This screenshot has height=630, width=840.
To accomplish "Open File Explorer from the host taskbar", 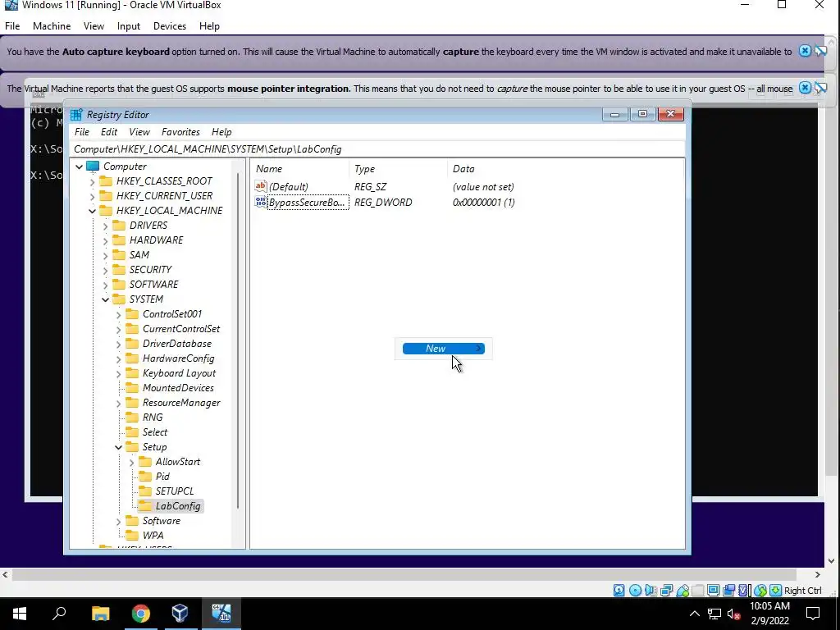I will pyautogui.click(x=100, y=614).
